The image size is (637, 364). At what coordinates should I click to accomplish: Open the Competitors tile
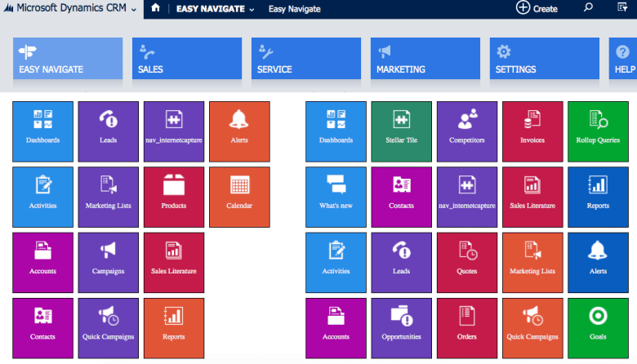467,131
